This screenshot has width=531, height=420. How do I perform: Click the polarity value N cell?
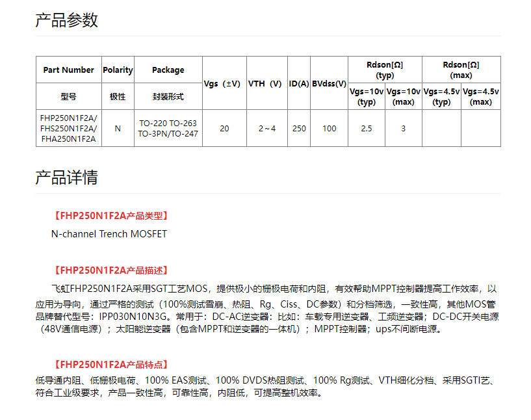[x=118, y=128]
